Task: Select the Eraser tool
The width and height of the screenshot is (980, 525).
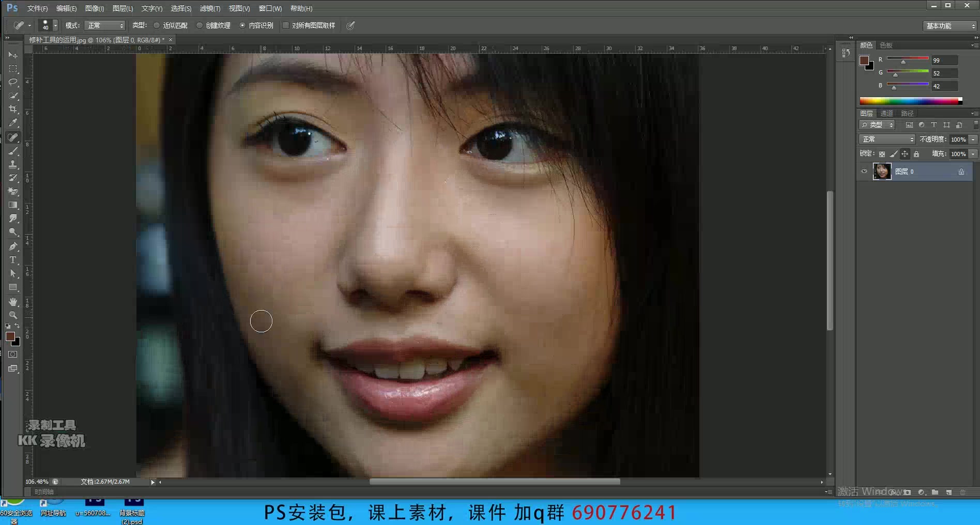Action: pyautogui.click(x=13, y=191)
